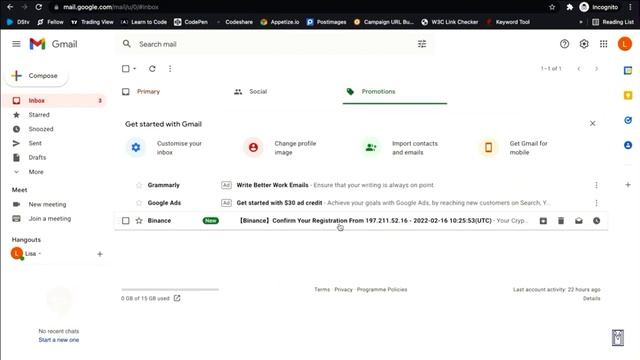Tick the select-all checkbox
The image size is (640, 360).
126,69
